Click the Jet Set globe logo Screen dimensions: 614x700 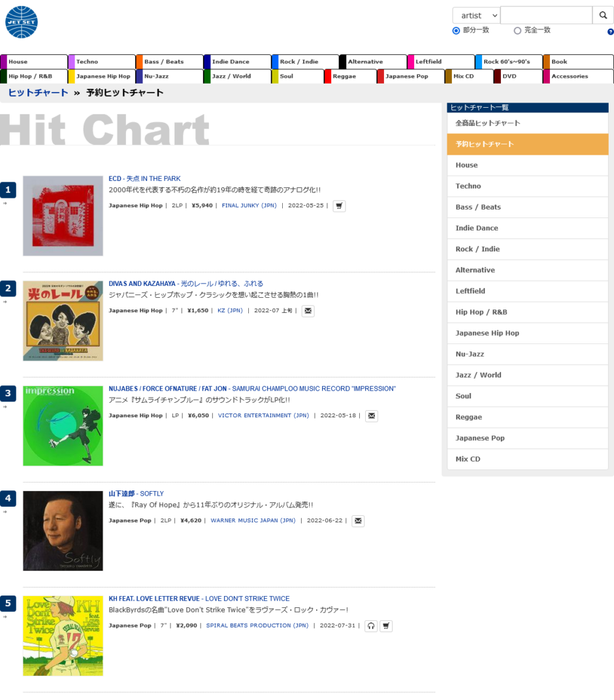click(22, 22)
